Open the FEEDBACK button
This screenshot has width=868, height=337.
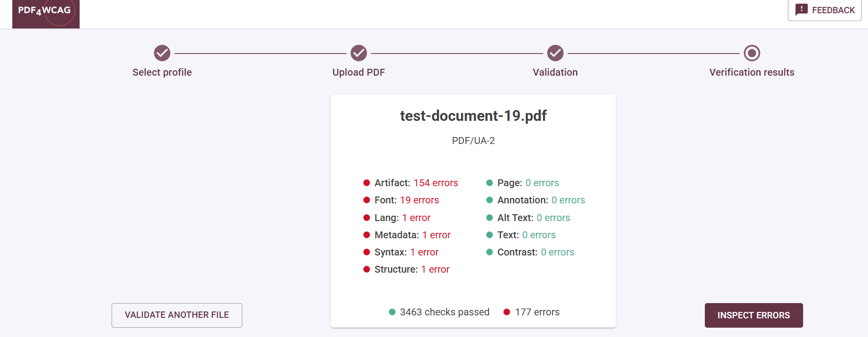coord(825,10)
